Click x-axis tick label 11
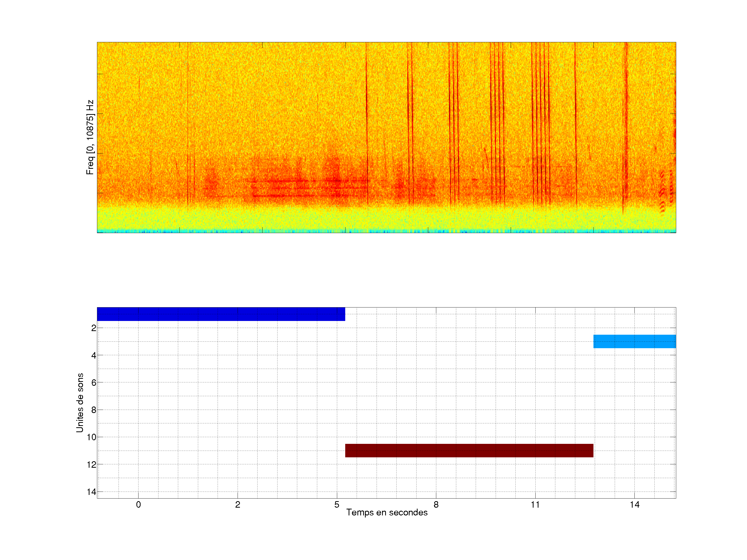 pyautogui.click(x=535, y=505)
